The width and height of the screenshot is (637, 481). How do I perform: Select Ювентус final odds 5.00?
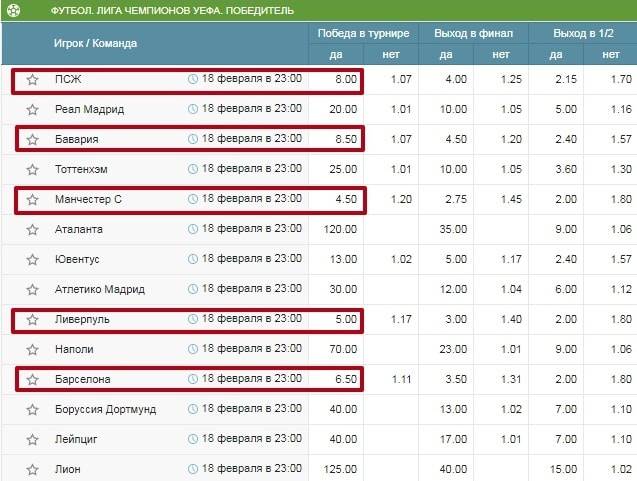(456, 259)
